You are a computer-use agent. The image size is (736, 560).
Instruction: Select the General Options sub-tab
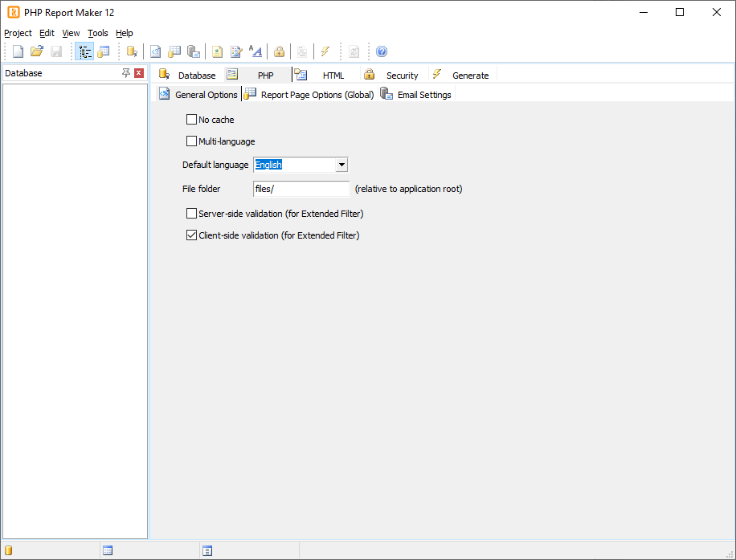(198, 94)
